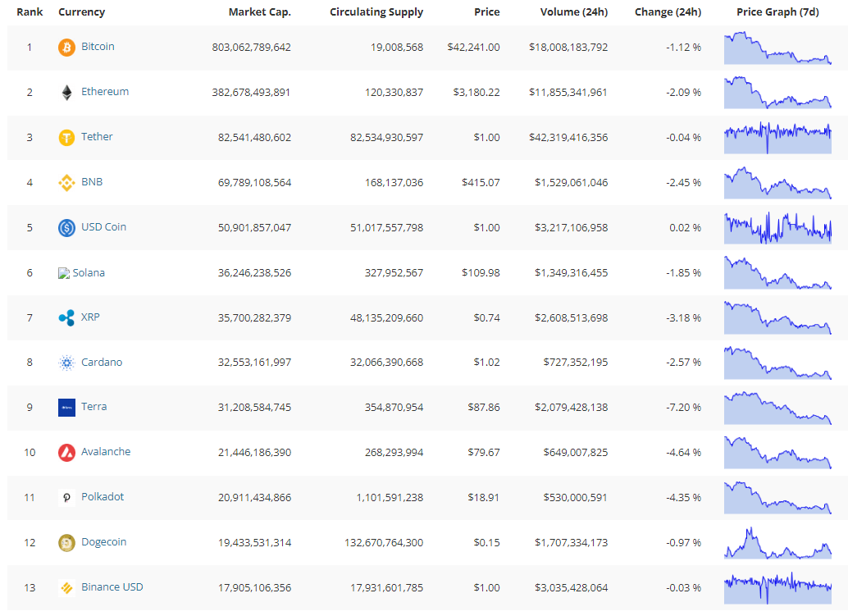Viewport: 848px width, 616px height.
Task: Select USD Coin change value 0.02 %
Action: 686,228
